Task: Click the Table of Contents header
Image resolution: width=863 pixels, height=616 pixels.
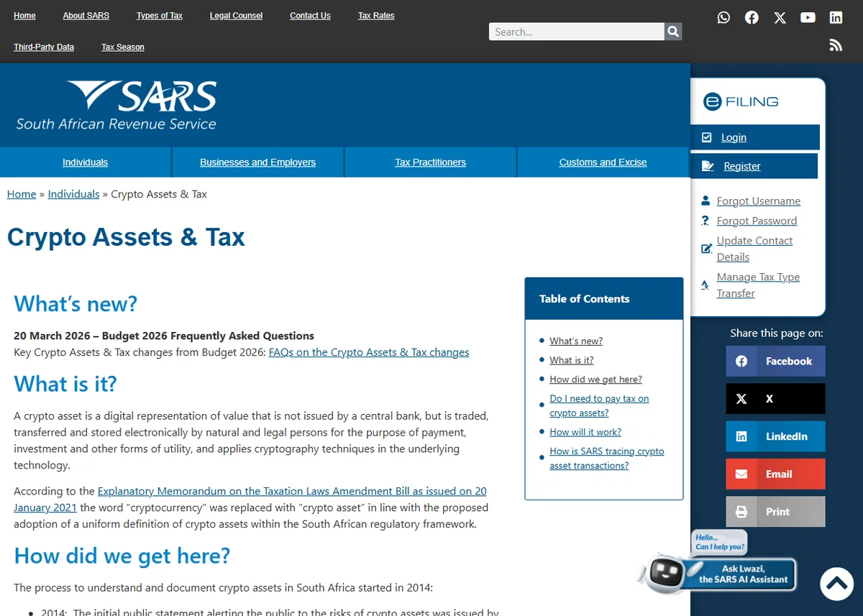Action: 604,299
